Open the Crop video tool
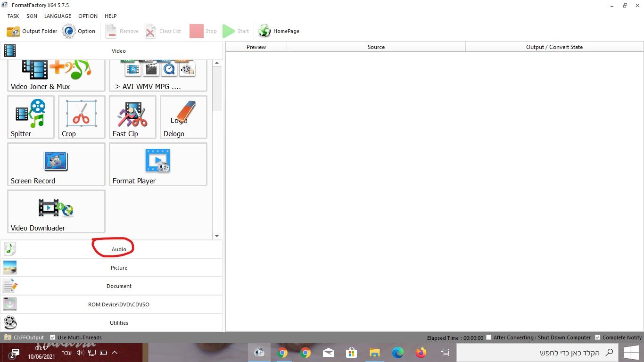The height and width of the screenshot is (362, 644). pos(82,117)
